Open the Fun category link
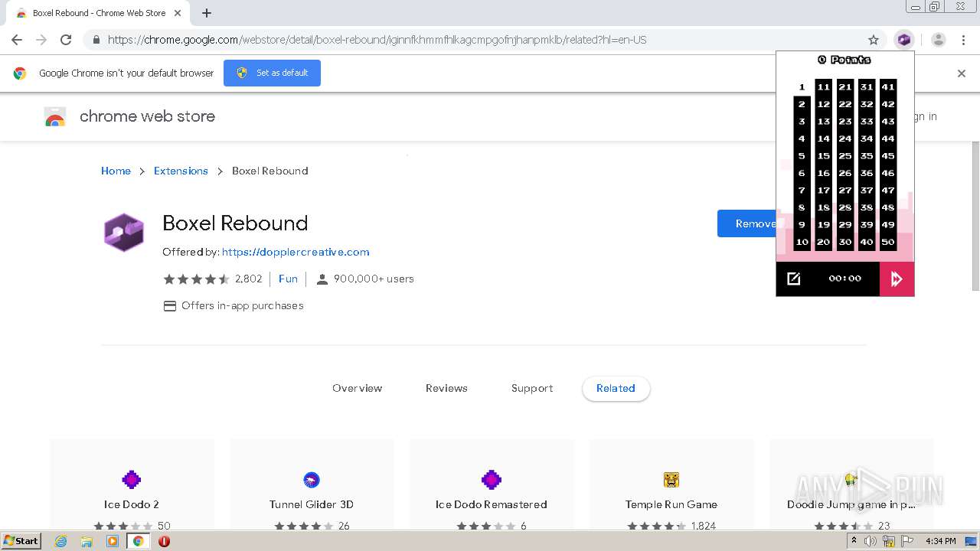 coord(288,279)
